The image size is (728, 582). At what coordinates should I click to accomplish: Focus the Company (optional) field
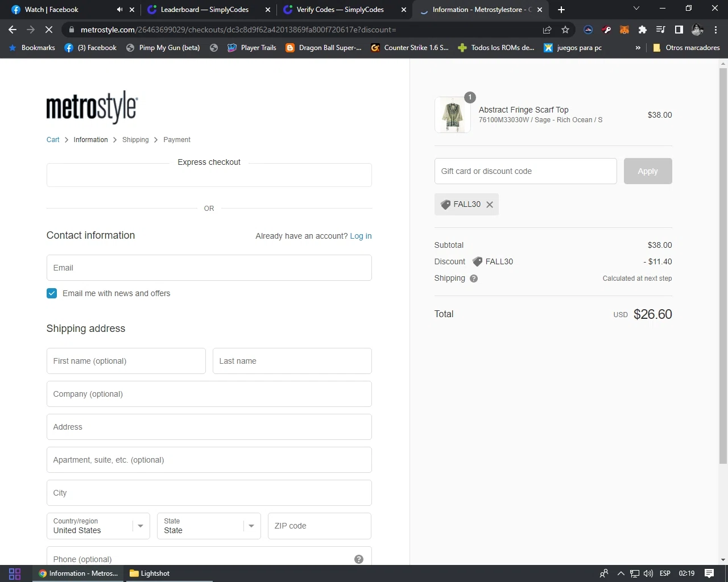[209, 394]
